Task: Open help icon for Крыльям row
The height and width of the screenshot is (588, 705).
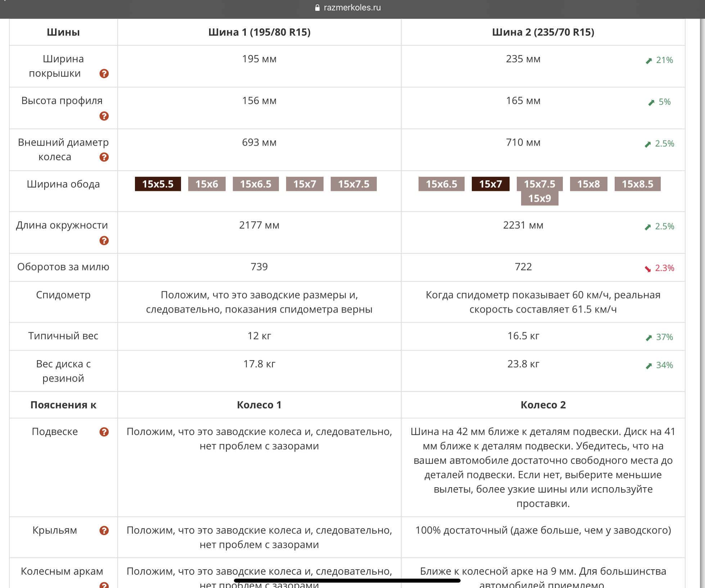Action: click(x=104, y=531)
